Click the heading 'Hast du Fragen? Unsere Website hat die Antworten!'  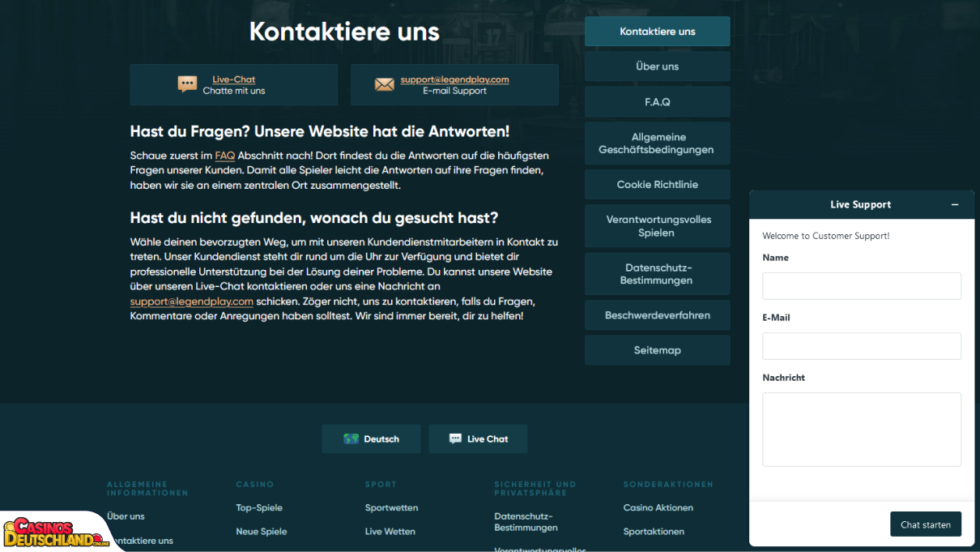(320, 131)
